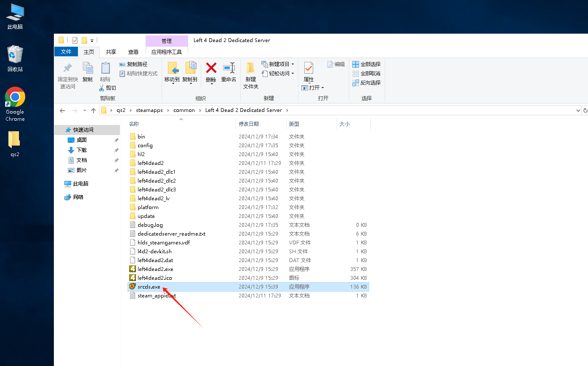The width and height of the screenshot is (588, 366).
Task: Click the Pin to Quick Access icon
Action: 67,68
